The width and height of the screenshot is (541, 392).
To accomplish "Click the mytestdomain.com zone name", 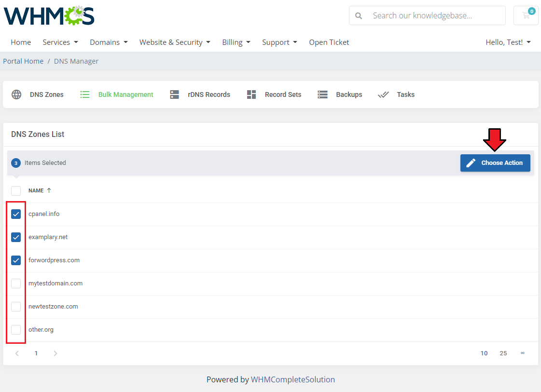I will pyautogui.click(x=55, y=283).
